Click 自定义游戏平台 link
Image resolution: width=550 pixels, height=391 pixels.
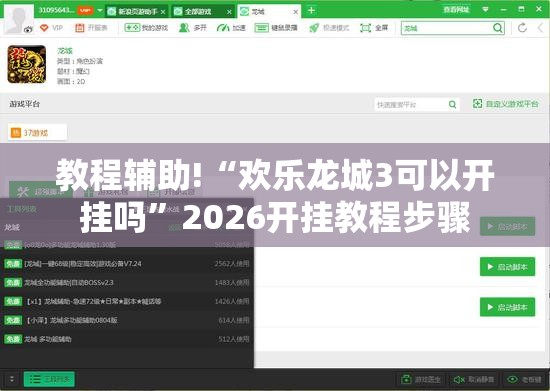point(506,104)
